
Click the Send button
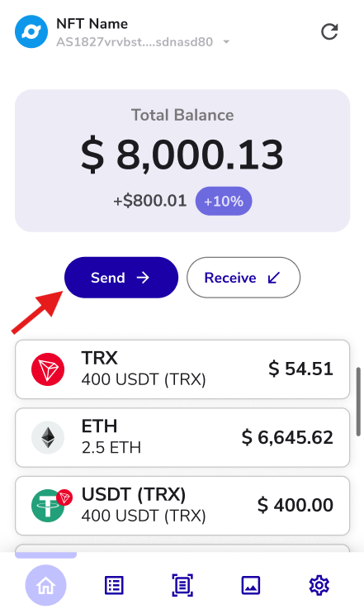click(121, 278)
